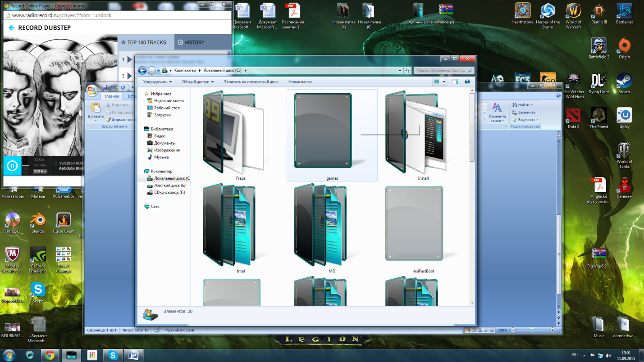Image resolution: width=644 pixels, height=362 pixels.
Task: Open the recent locations dropdown in Explorer
Action: coord(158,71)
